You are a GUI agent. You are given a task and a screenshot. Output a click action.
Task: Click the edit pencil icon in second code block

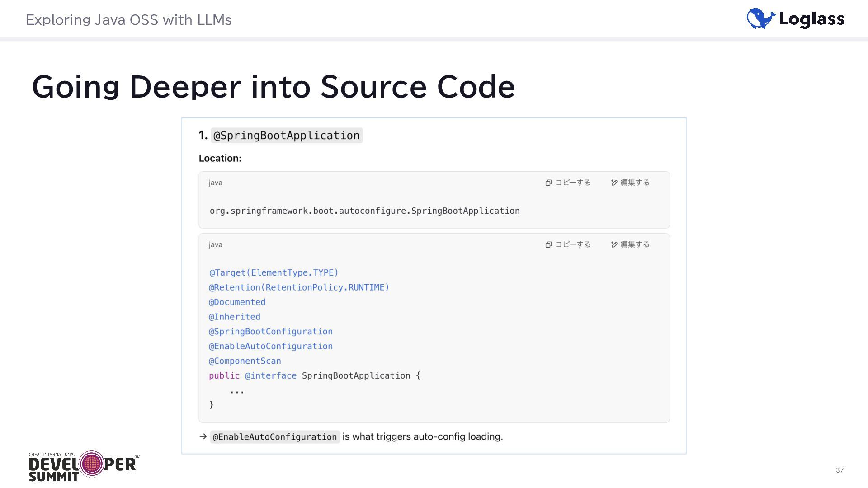[614, 244]
